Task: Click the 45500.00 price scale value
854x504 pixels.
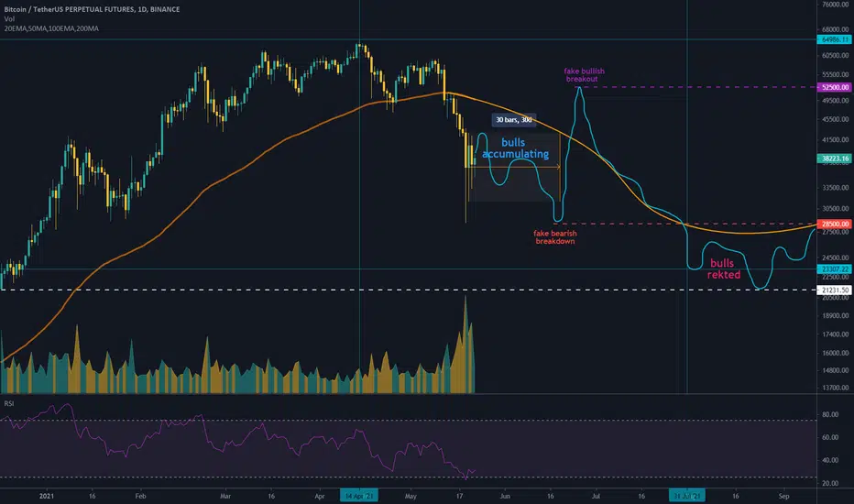Action: coord(835,119)
